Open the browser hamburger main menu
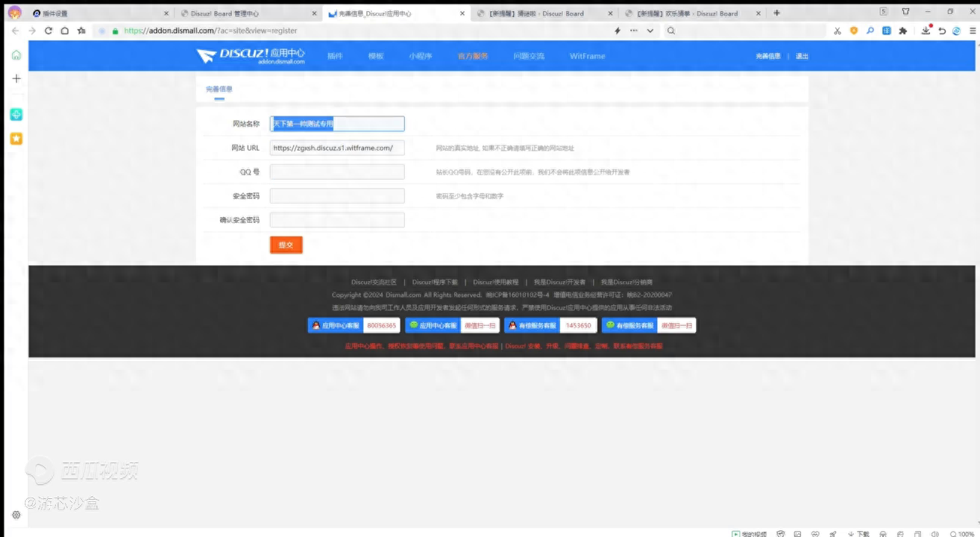The height and width of the screenshot is (537, 980). (972, 31)
